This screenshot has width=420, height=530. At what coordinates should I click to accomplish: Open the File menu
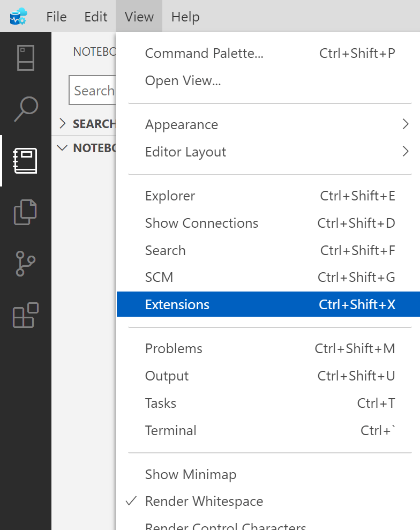click(56, 17)
